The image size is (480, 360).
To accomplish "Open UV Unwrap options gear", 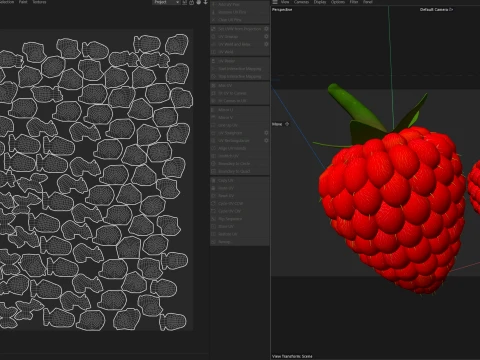I will 266,37.
